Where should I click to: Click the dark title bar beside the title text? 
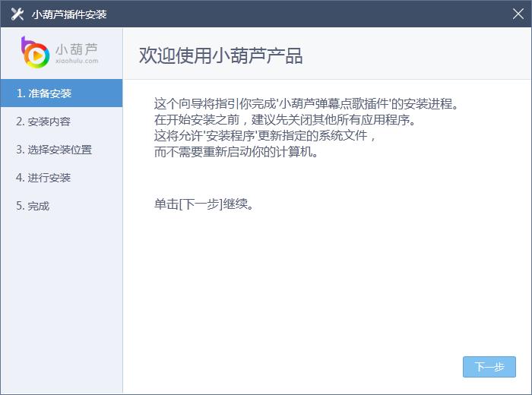[306, 14]
